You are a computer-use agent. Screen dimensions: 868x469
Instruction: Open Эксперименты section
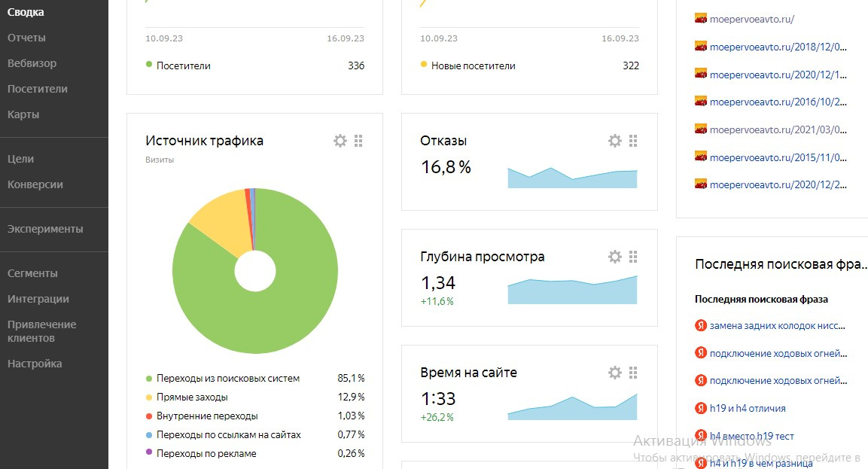pyautogui.click(x=45, y=229)
